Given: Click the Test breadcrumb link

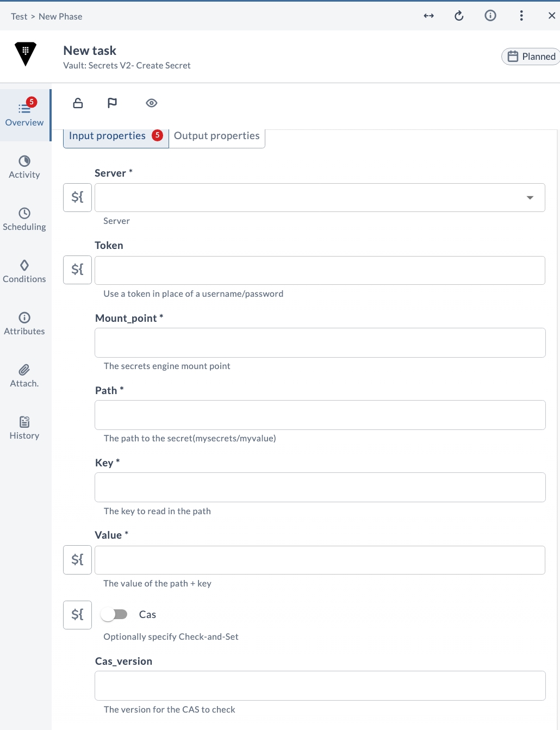Looking at the screenshot, I should (x=19, y=16).
